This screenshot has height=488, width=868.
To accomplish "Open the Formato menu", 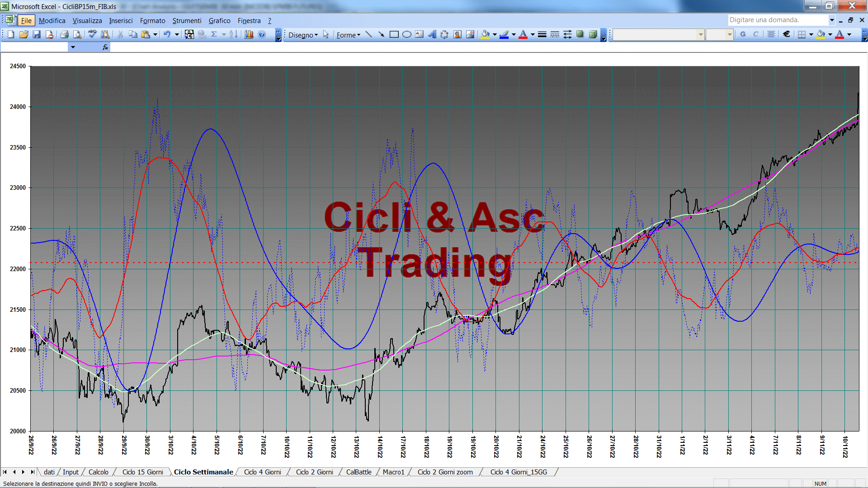I will (x=152, y=20).
